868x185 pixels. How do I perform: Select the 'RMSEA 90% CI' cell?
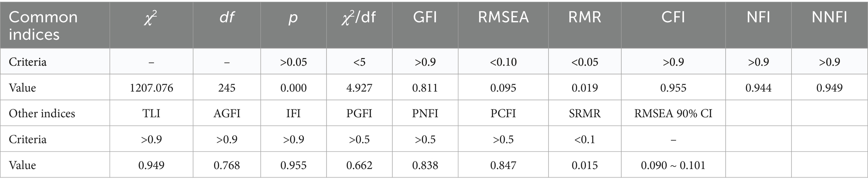tap(673, 114)
